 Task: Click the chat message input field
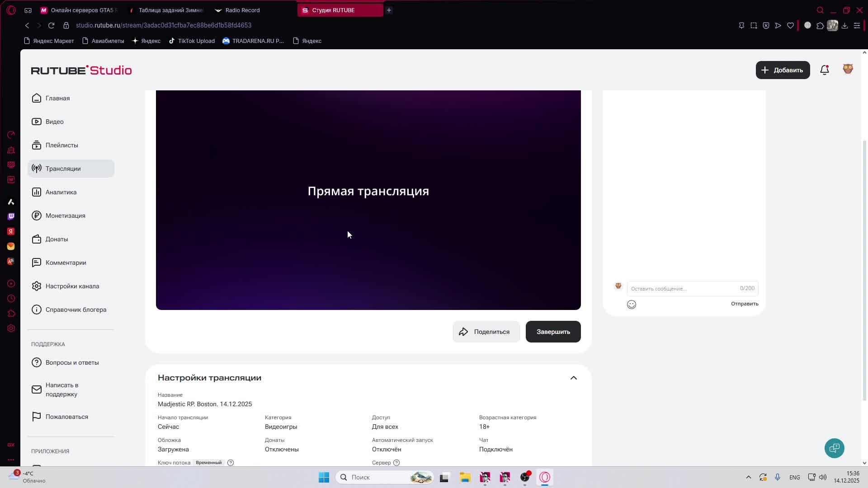pos(683,288)
